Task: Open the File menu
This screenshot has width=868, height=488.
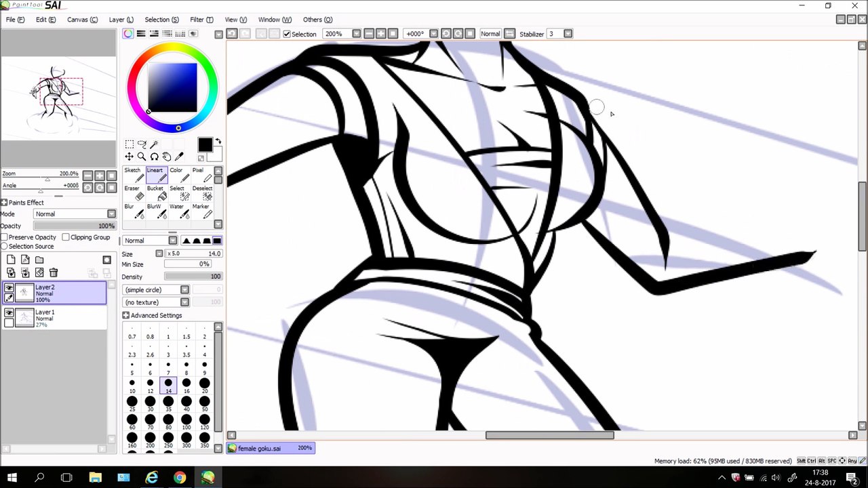Action: 15,20
